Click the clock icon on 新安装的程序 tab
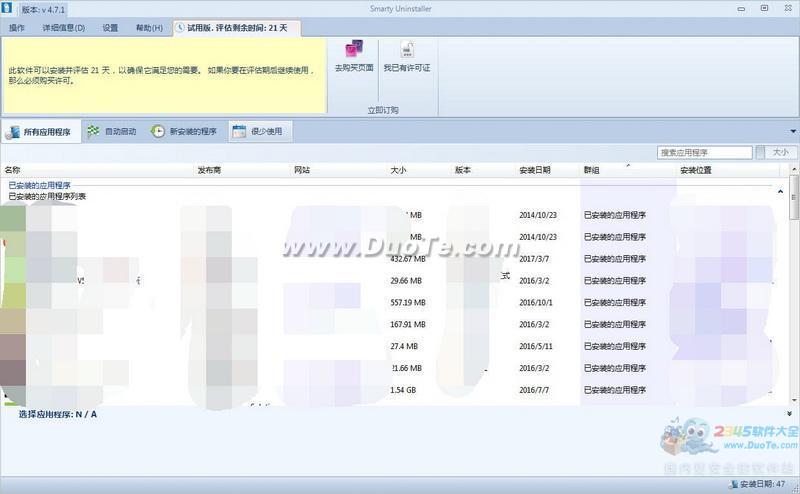This screenshot has width=800, height=494. coord(158,132)
